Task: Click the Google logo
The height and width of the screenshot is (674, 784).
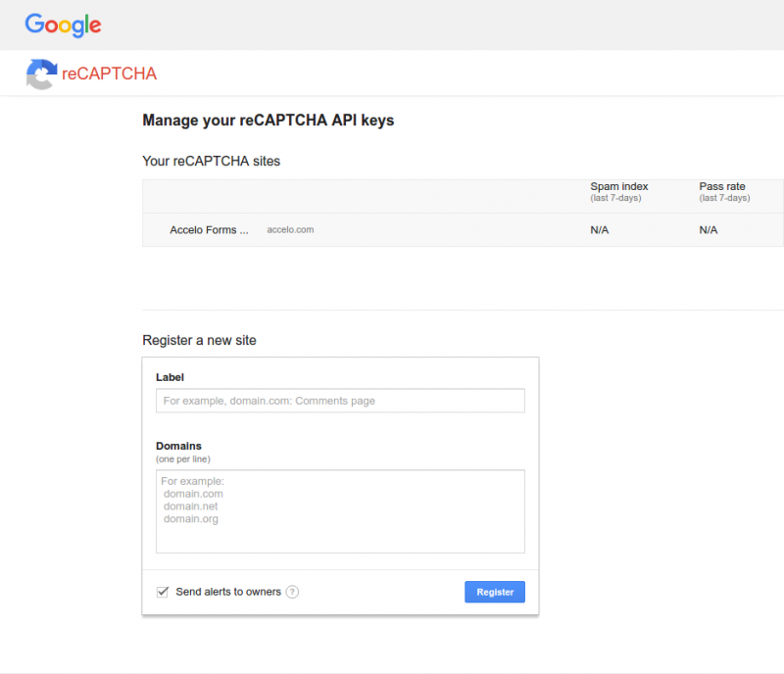Action: tap(62, 25)
